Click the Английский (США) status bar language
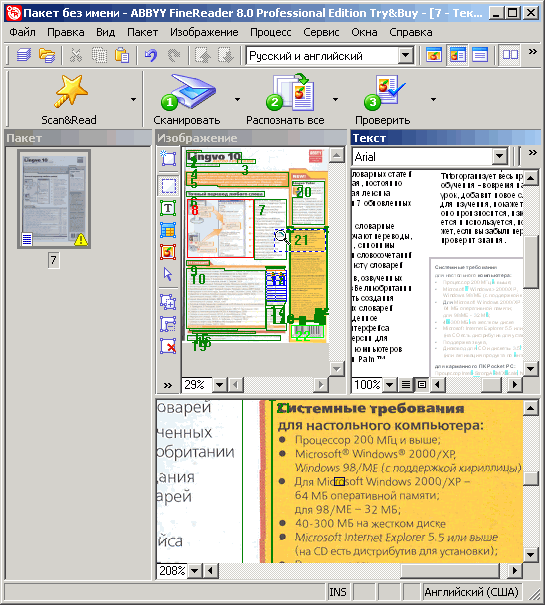This screenshot has height=605, width=545. tap(471, 592)
